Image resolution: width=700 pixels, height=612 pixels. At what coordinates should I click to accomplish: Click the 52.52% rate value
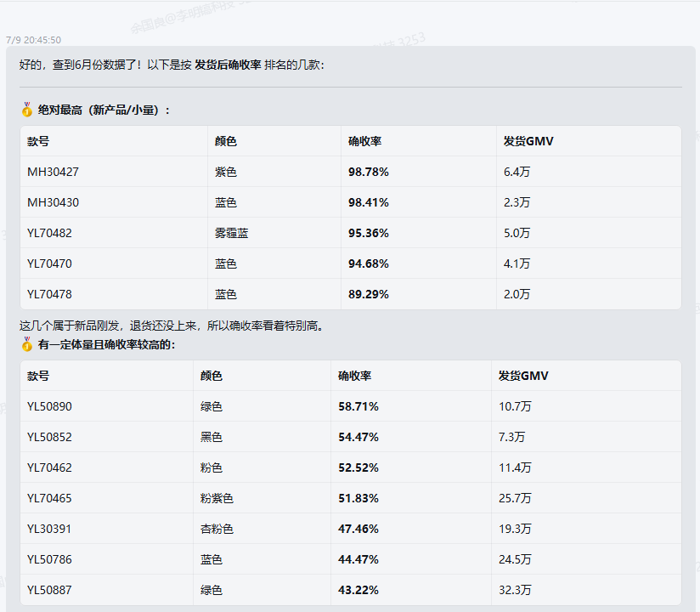coord(358,467)
